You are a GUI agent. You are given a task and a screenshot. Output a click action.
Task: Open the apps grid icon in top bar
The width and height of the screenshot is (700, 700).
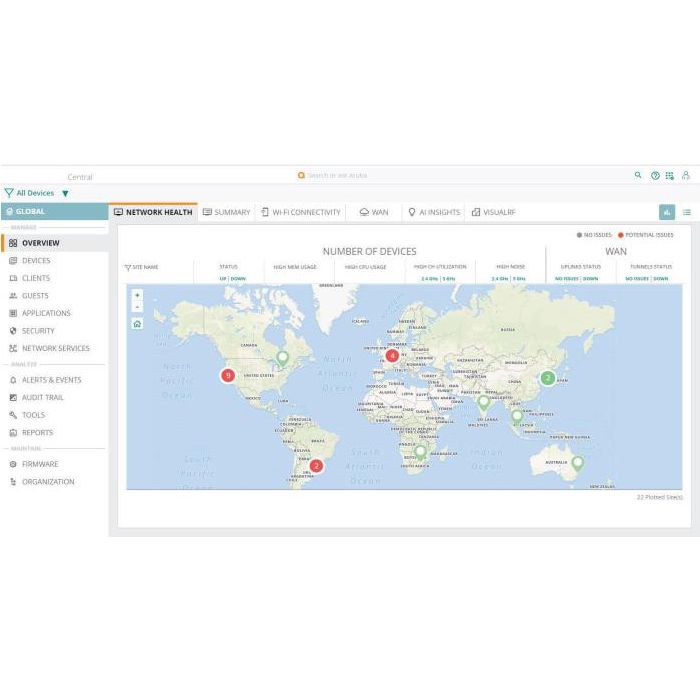[x=670, y=175]
